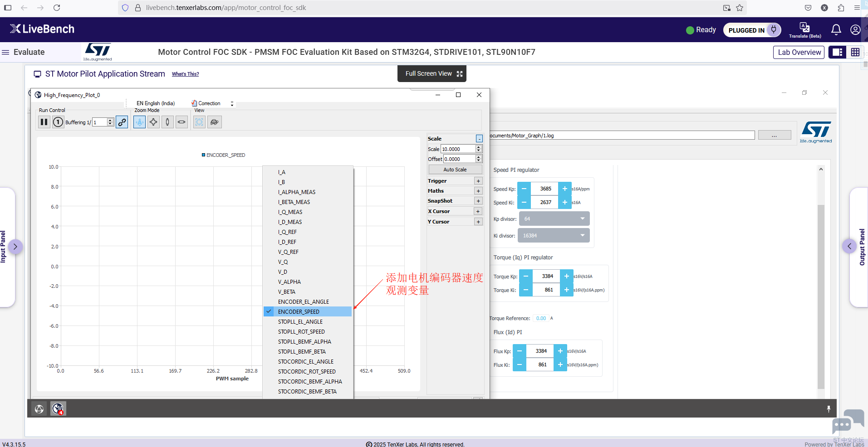Expand the SnapShot section
This screenshot has width=868, height=447.
(478, 201)
